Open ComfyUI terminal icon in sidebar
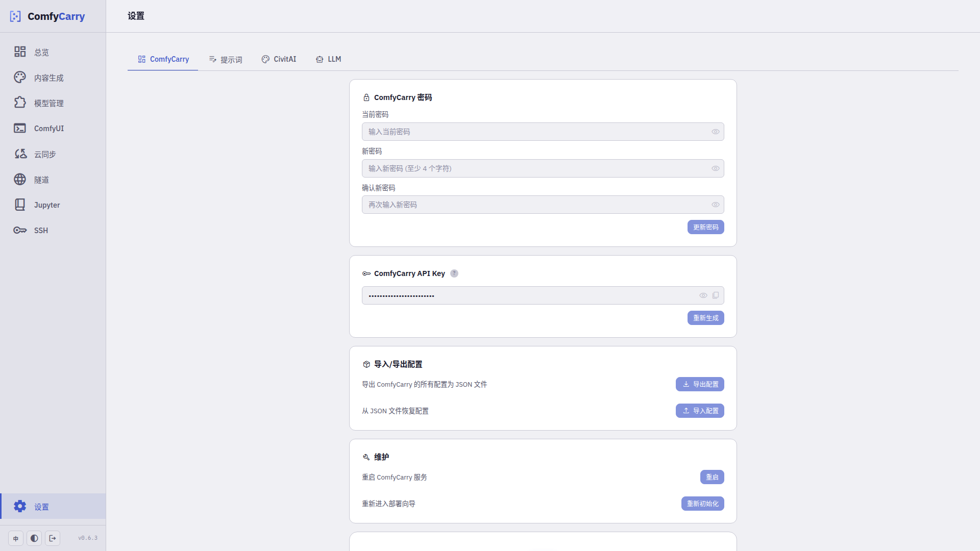The width and height of the screenshot is (980, 551). click(x=20, y=128)
